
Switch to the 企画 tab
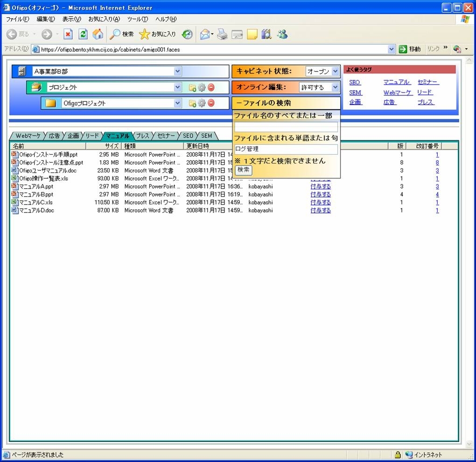[73, 136]
